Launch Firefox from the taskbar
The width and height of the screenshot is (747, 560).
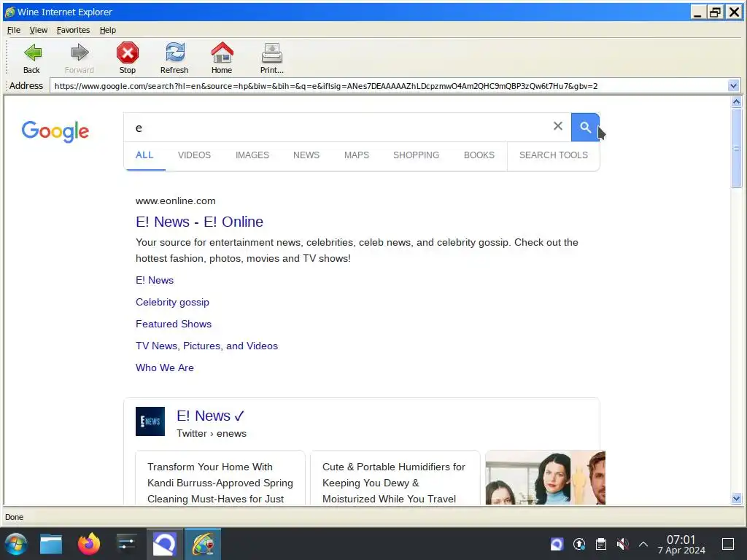pyautogui.click(x=89, y=544)
